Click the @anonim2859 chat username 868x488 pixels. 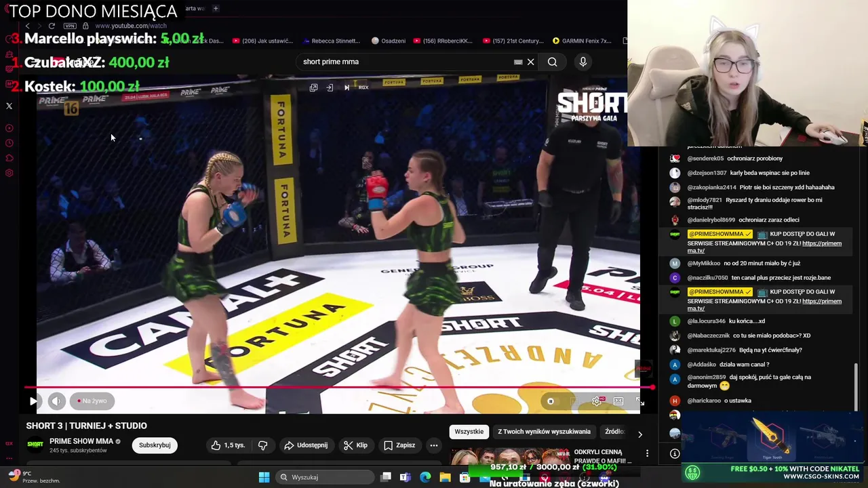tap(707, 377)
